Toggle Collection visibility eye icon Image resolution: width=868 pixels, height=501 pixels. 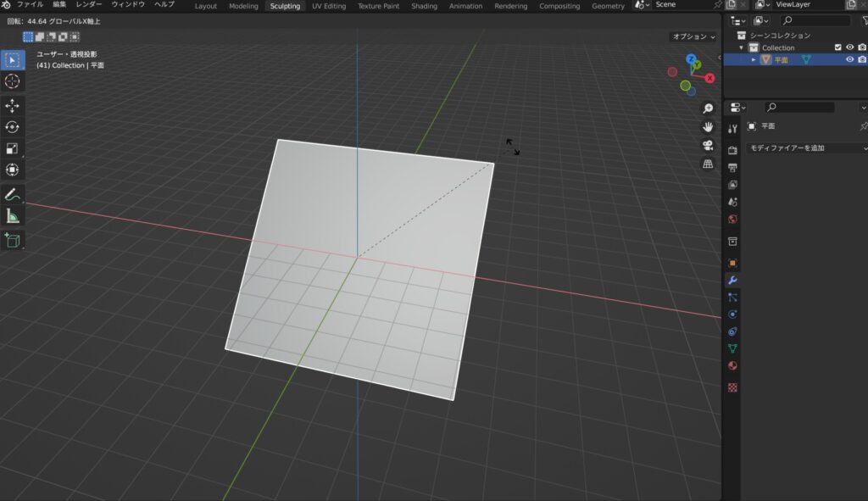[x=849, y=47]
